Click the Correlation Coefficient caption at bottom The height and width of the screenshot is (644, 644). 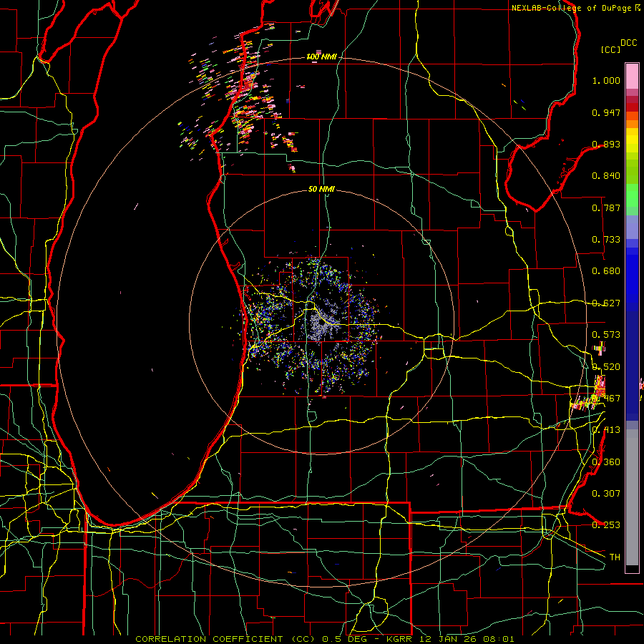pyautogui.click(x=324, y=639)
